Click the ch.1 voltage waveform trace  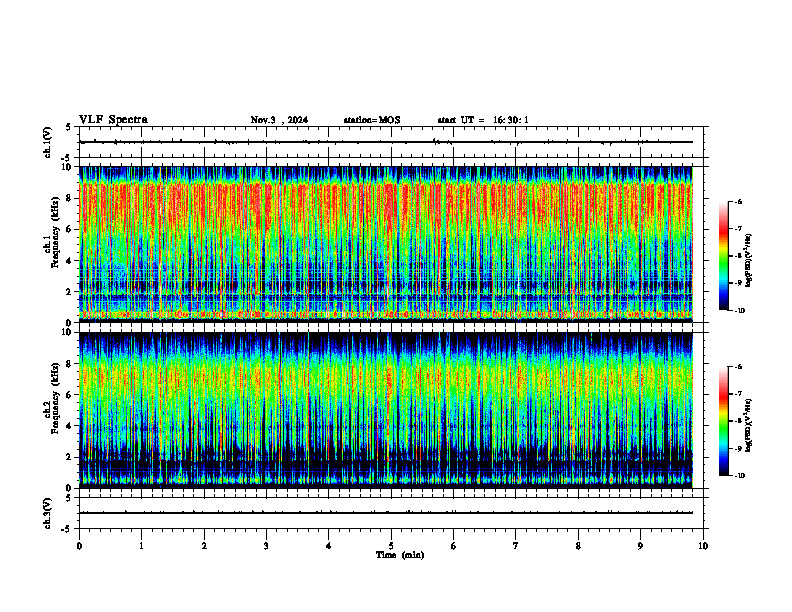pyautogui.click(x=386, y=142)
